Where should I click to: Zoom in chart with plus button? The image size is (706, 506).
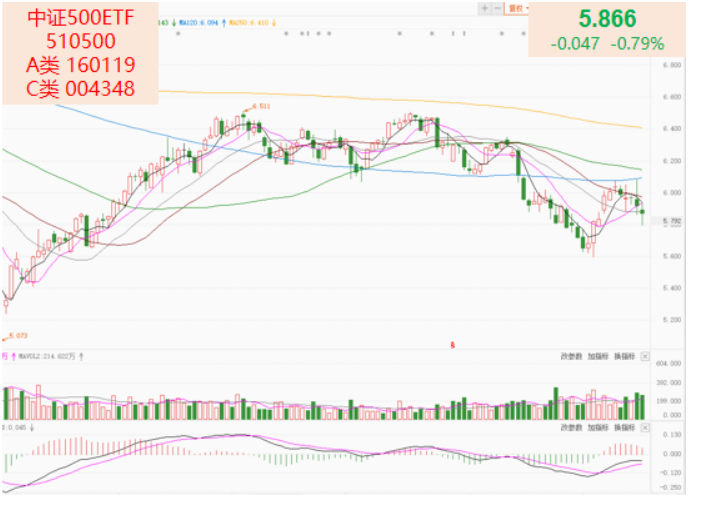coord(484,8)
